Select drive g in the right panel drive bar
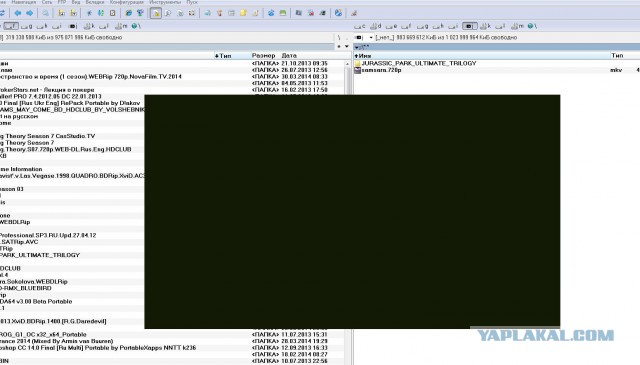The height and width of the screenshot is (365, 640). coord(422,26)
